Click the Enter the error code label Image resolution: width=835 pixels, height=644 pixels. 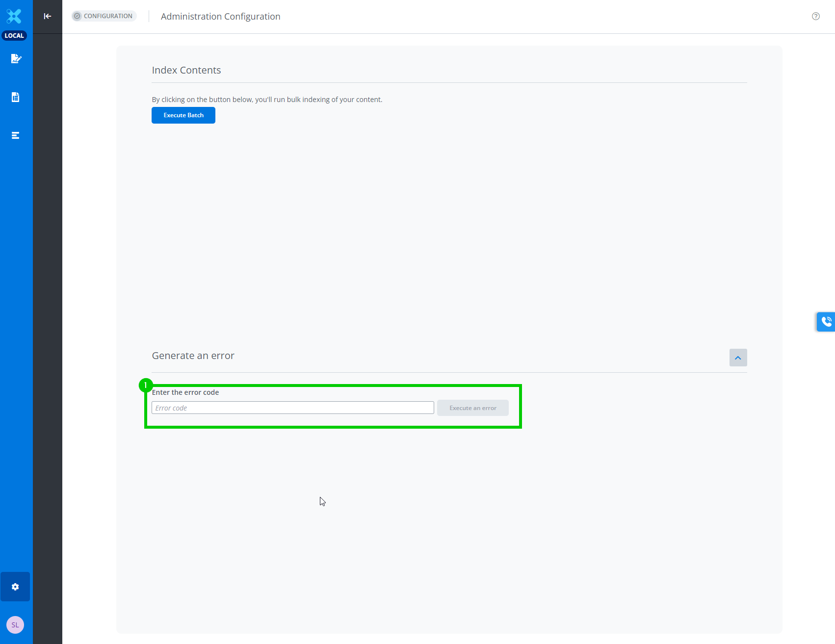[x=185, y=392]
